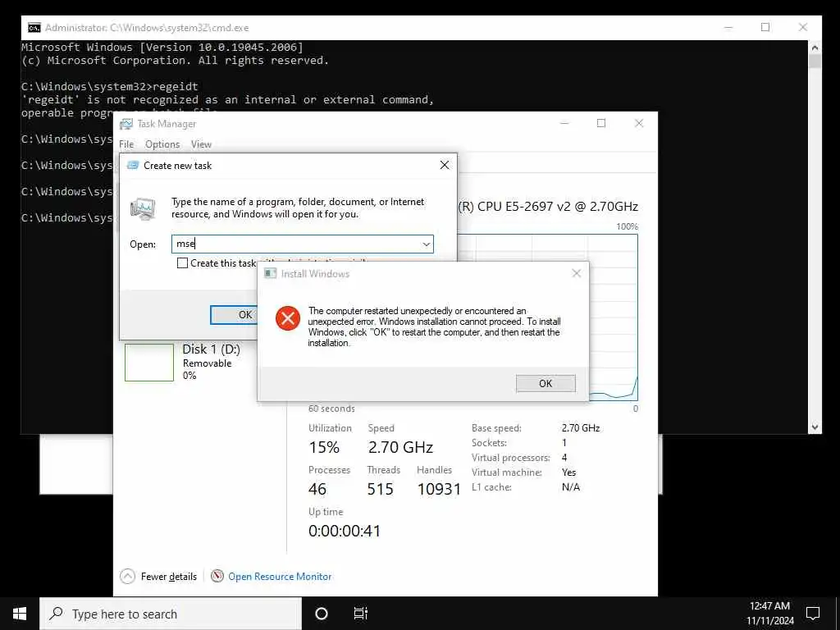
Task: Click the Handles count 10931
Action: click(x=439, y=489)
